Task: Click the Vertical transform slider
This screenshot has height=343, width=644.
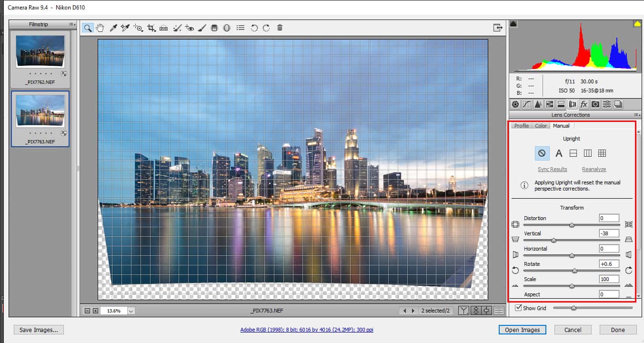Action: coord(553,241)
